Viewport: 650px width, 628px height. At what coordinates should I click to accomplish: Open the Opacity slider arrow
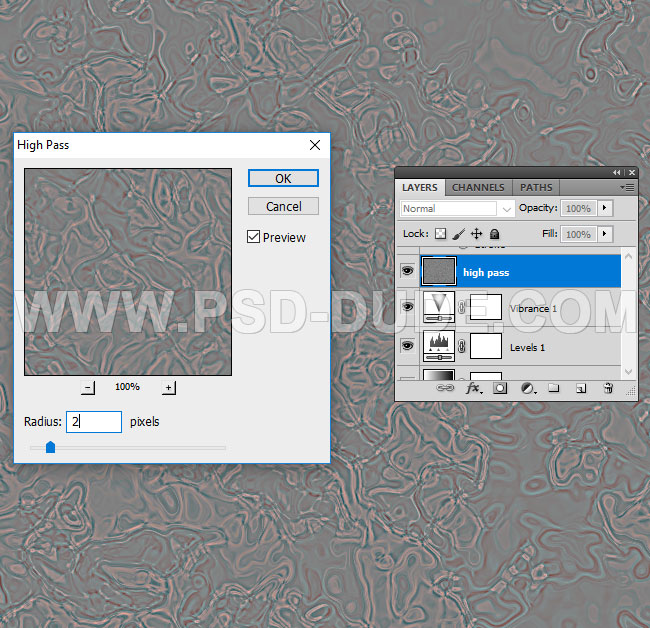[605, 208]
